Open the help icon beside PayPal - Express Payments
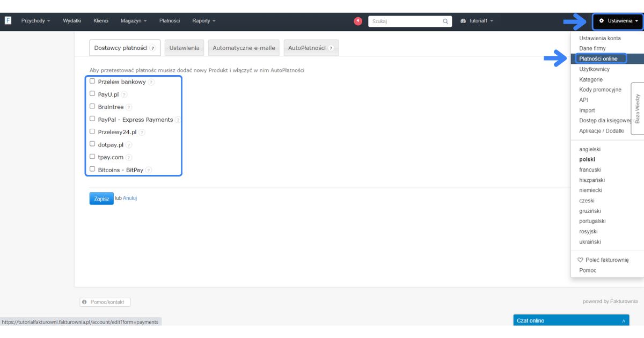 point(178,120)
